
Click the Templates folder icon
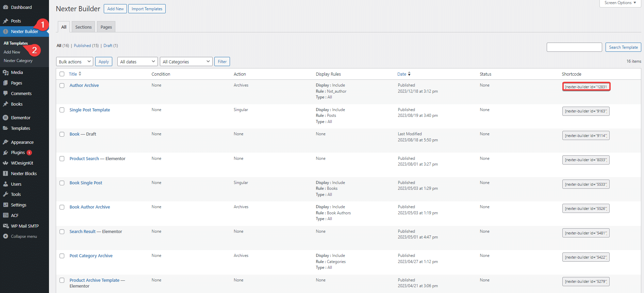click(5, 128)
